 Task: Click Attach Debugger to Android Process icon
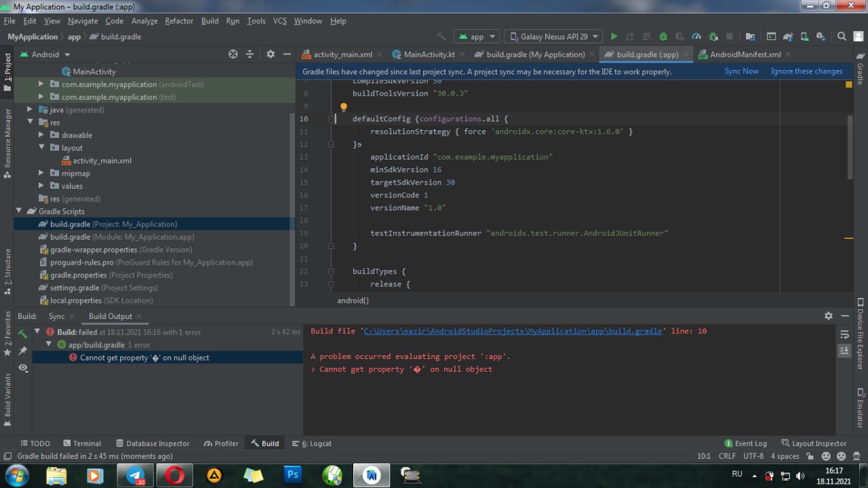tap(713, 37)
